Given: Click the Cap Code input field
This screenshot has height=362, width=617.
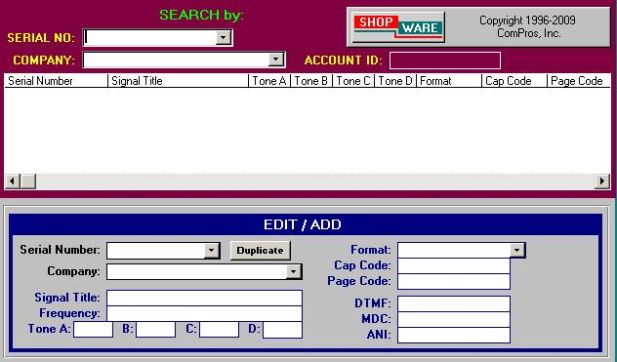Looking at the screenshot, I should 454,266.
